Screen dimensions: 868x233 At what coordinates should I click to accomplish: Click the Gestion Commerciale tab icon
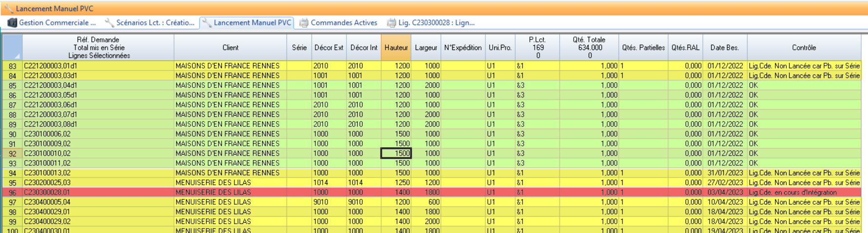click(12, 23)
